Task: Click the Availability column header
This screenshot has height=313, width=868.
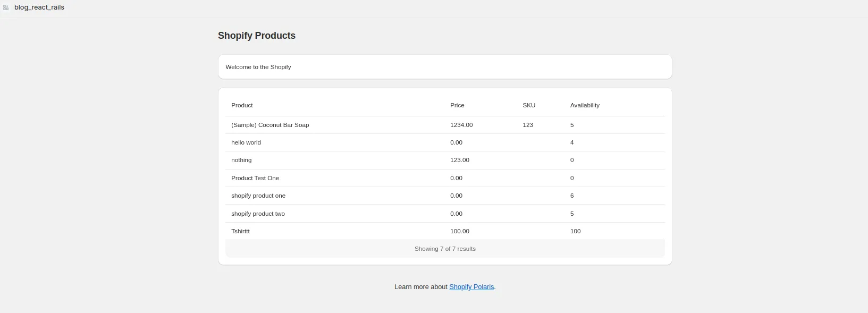Action: 585,105
